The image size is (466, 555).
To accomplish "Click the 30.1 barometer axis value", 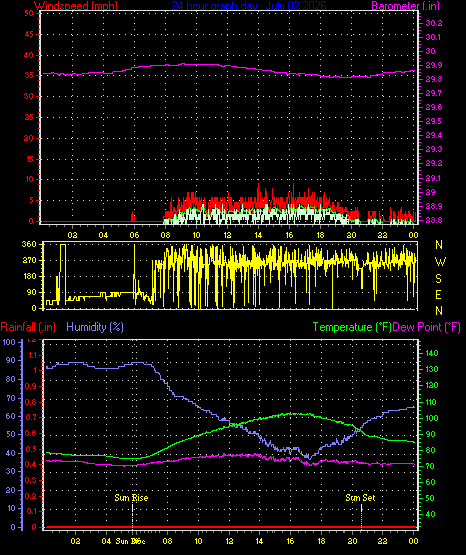I will pos(433,37).
